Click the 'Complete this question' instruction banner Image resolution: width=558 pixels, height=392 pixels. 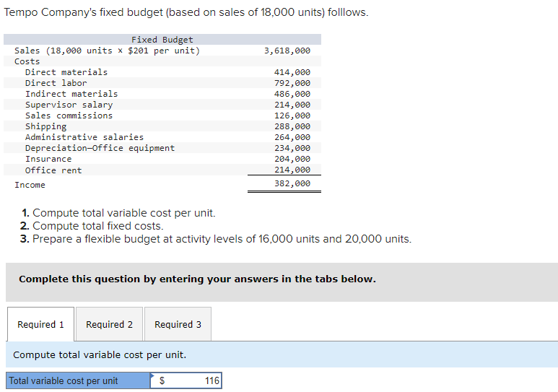pyautogui.click(x=197, y=279)
